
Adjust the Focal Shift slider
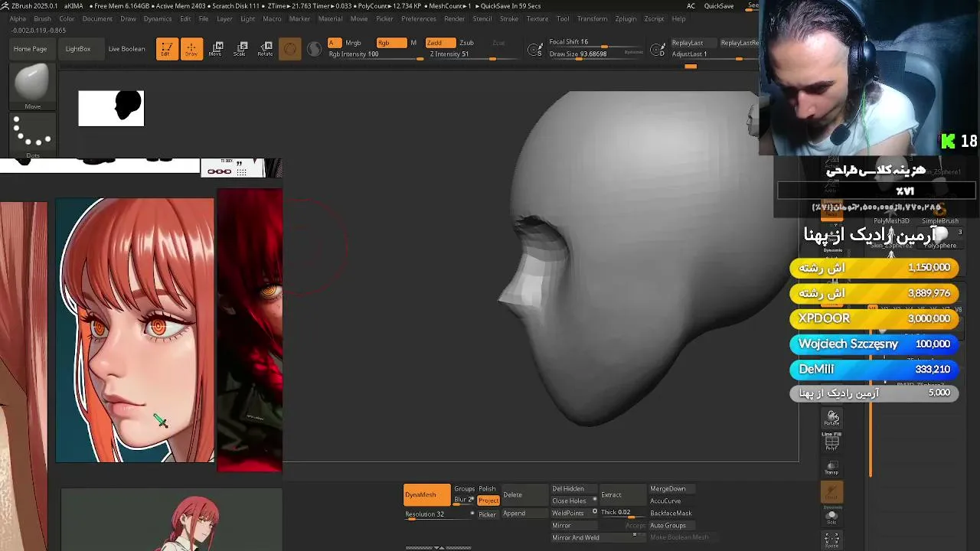(x=596, y=43)
